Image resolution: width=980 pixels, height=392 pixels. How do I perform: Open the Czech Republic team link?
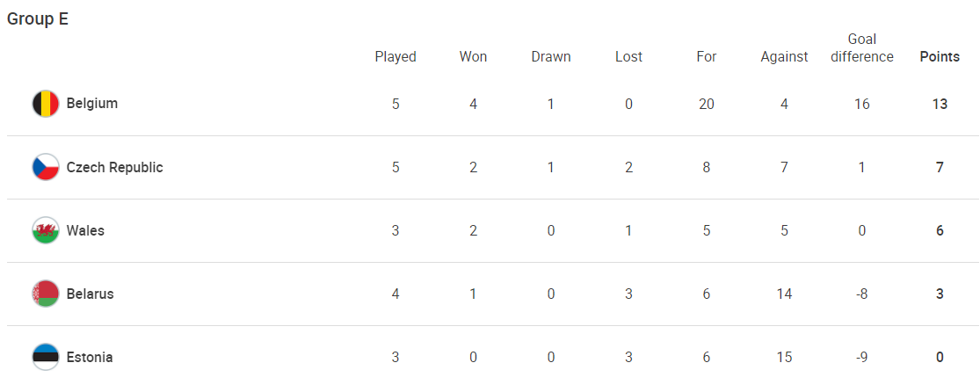[x=115, y=167]
